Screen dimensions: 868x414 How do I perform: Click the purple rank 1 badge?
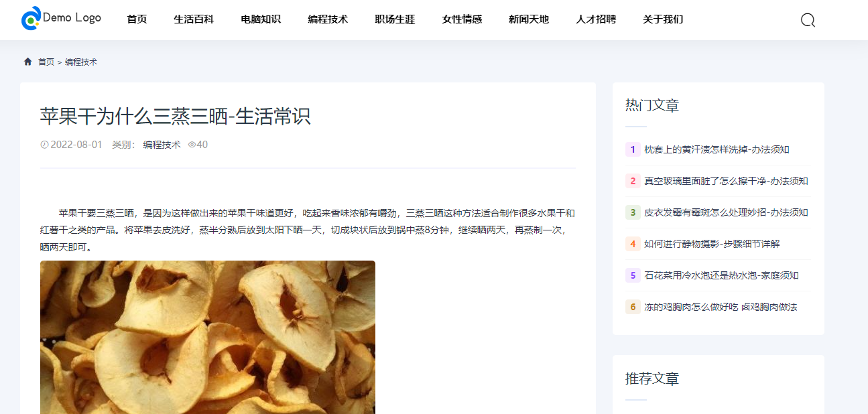(633, 149)
